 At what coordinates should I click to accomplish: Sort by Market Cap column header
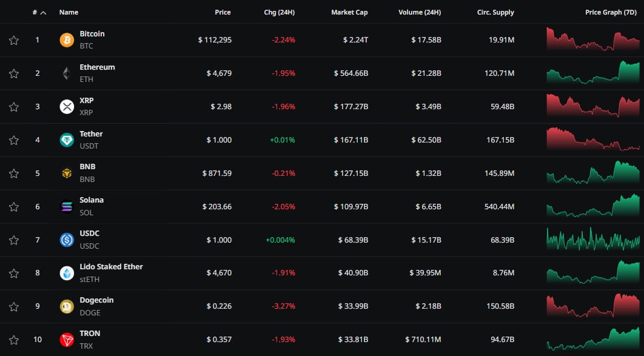[x=349, y=12]
